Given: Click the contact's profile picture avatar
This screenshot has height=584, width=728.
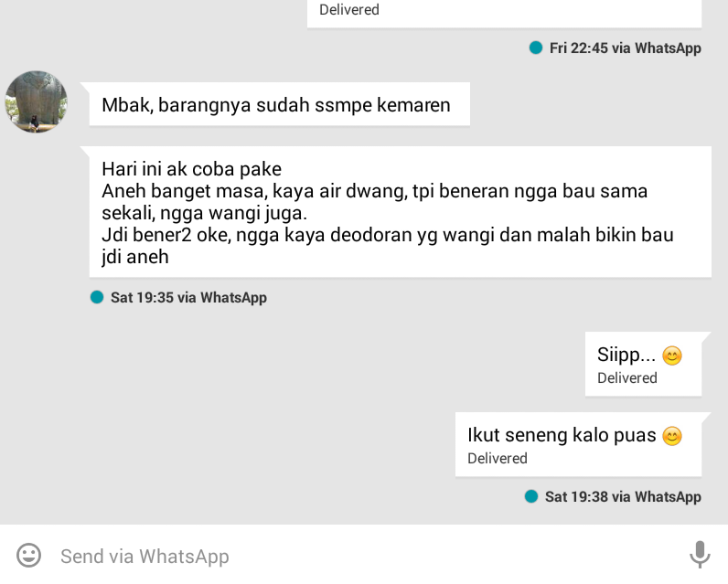Looking at the screenshot, I should point(37,102).
